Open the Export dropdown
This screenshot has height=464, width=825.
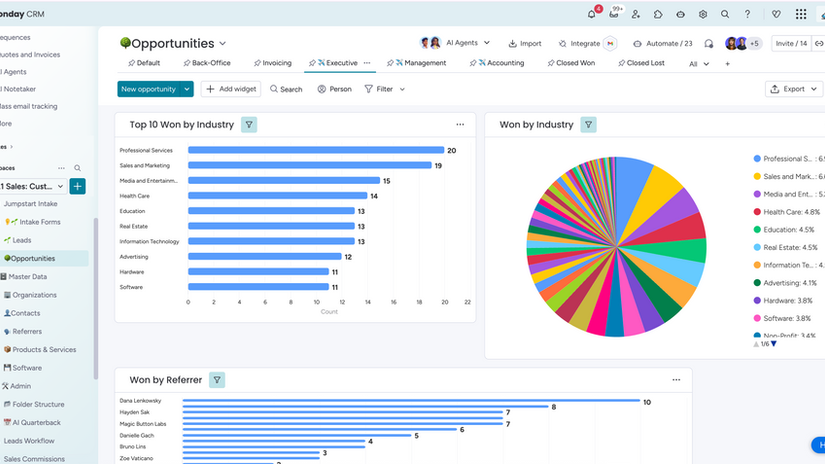point(794,89)
